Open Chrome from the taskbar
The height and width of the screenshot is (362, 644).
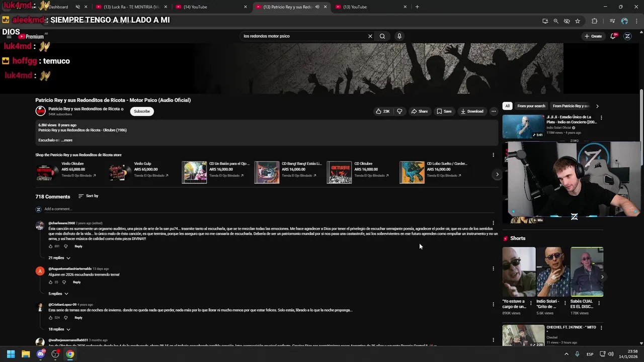[x=70, y=354]
